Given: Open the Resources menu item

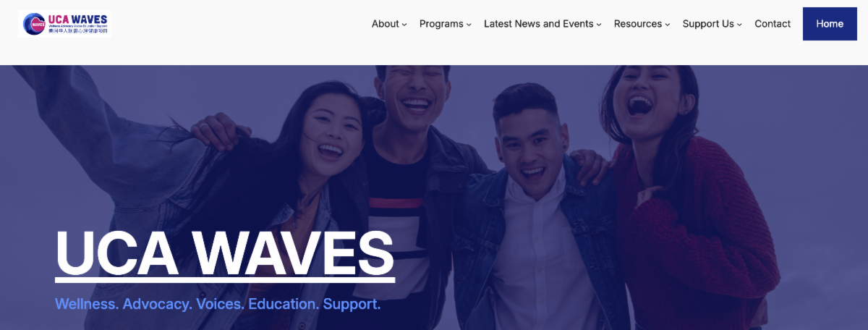Looking at the screenshot, I should (638, 24).
